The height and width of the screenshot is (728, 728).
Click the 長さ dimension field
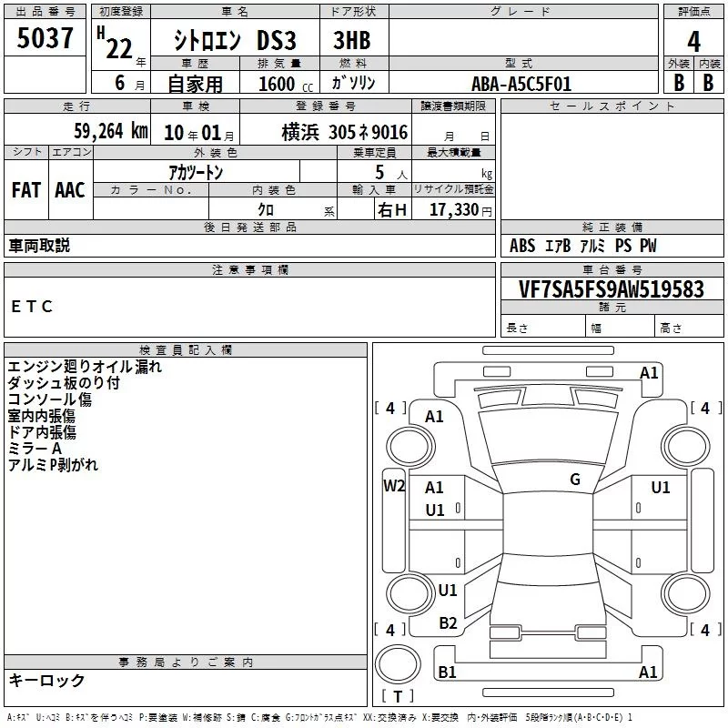coord(543,326)
